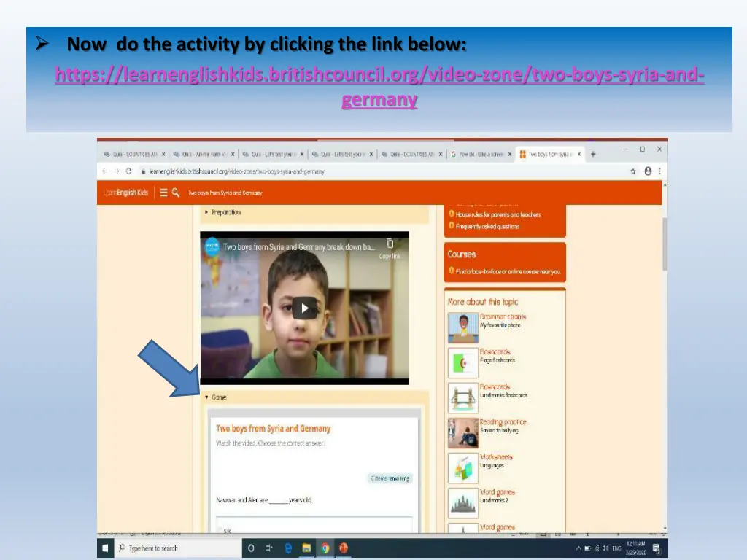Open the Flags flashcards thumbnail
Viewport: 747px width, 560px height.
click(462, 362)
